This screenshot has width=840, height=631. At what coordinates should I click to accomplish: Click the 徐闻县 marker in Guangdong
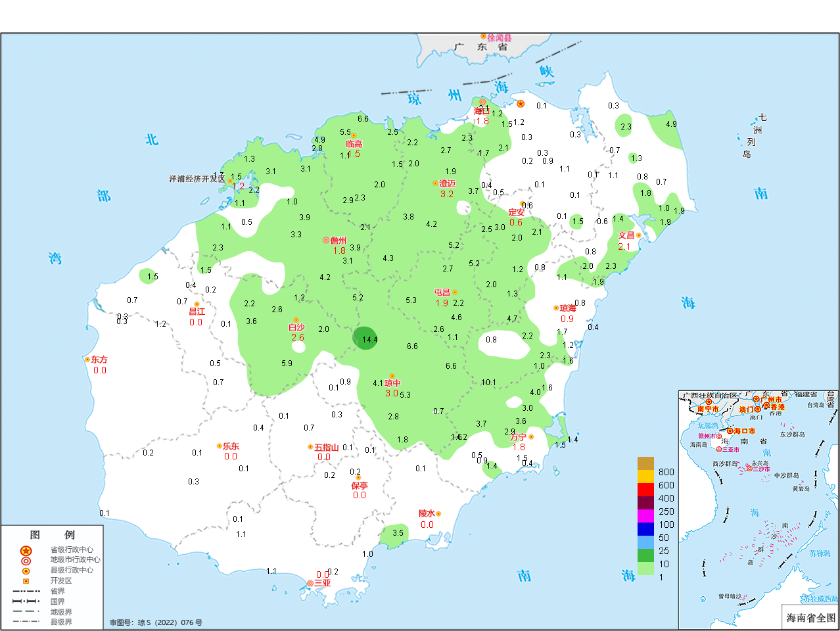[483, 37]
